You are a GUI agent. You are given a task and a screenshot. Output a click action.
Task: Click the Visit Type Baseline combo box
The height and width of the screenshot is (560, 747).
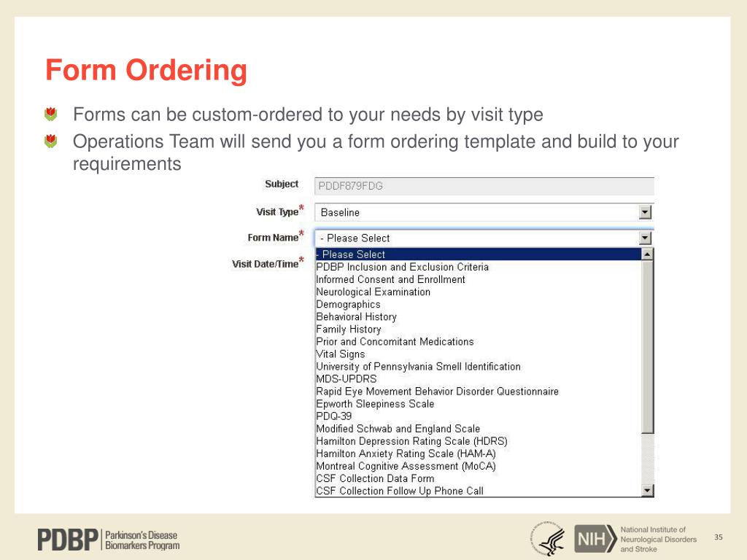coord(484,212)
